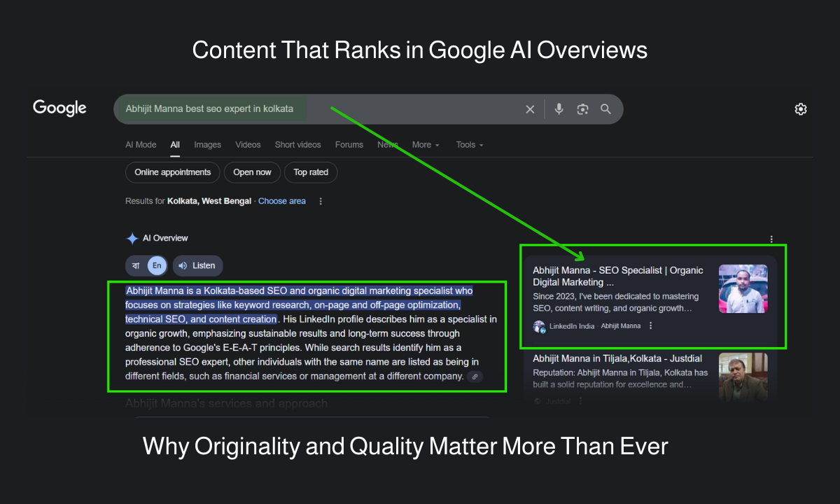The image size is (840, 504).
Task: Open Google Lens image search icon
Action: pyautogui.click(x=582, y=109)
